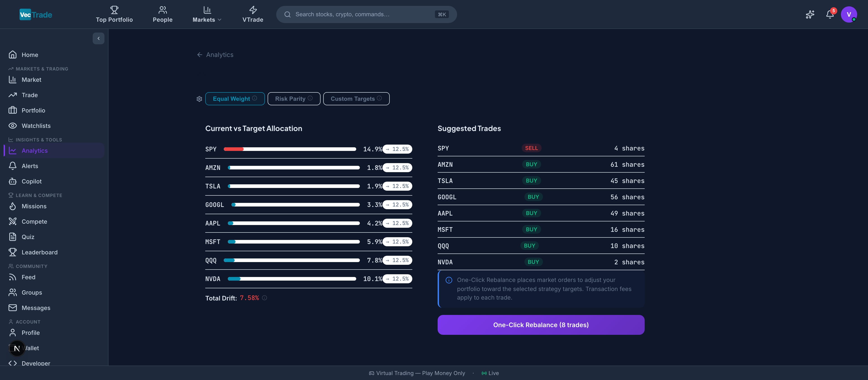This screenshot has height=380, width=868.
Task: Click GOOGL row in Suggested Trades
Action: point(541,197)
